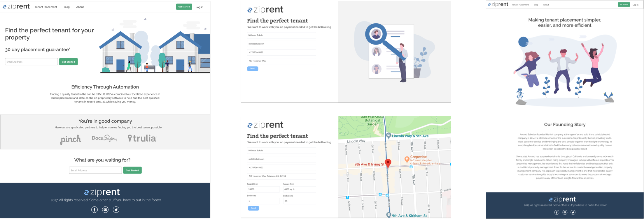Screen dimensions: 644x219
Task: Click the '9th Ave & Irving St' map label
Action: click(x=369, y=164)
